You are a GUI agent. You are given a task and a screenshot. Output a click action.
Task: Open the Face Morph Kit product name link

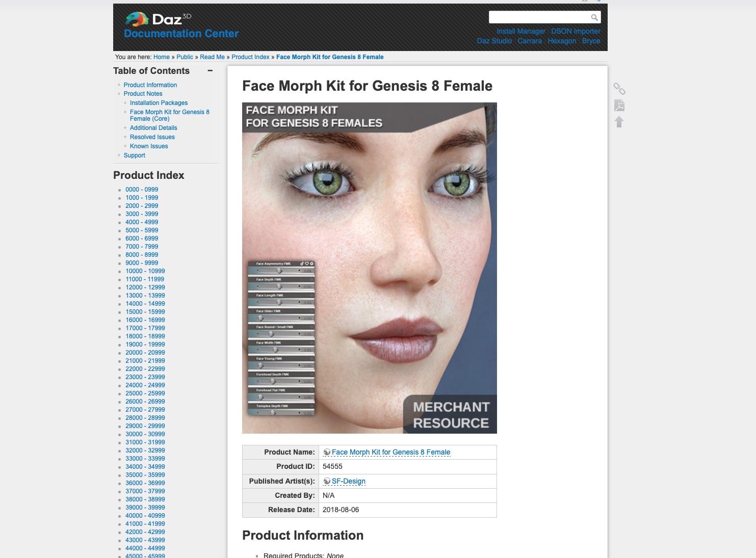point(391,452)
